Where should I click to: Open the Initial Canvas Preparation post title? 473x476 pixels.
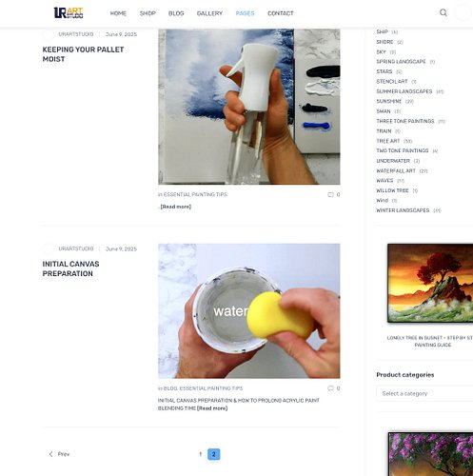coord(70,268)
